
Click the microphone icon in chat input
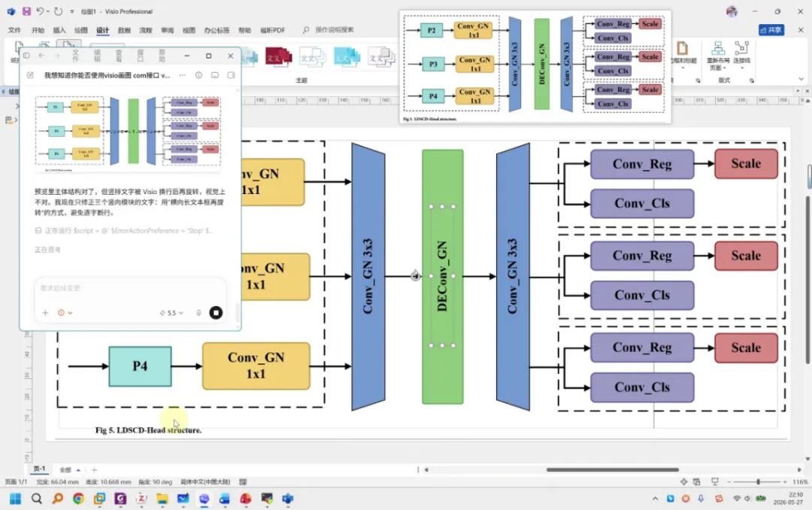[198, 312]
